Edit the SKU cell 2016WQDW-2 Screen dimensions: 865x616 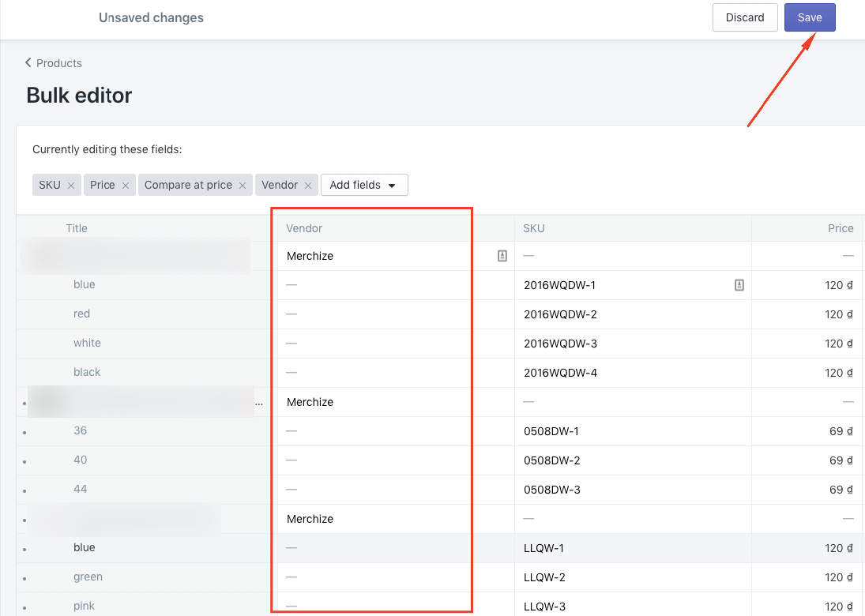[x=633, y=314]
